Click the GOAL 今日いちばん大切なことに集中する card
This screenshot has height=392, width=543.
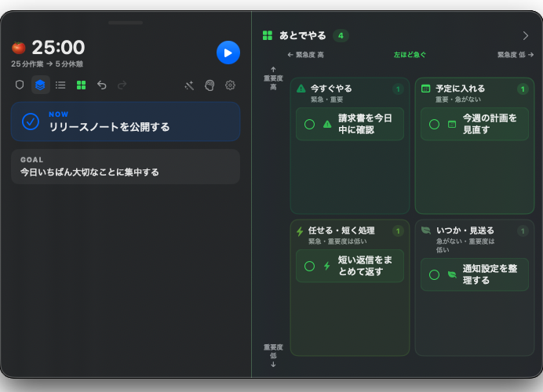tap(126, 166)
